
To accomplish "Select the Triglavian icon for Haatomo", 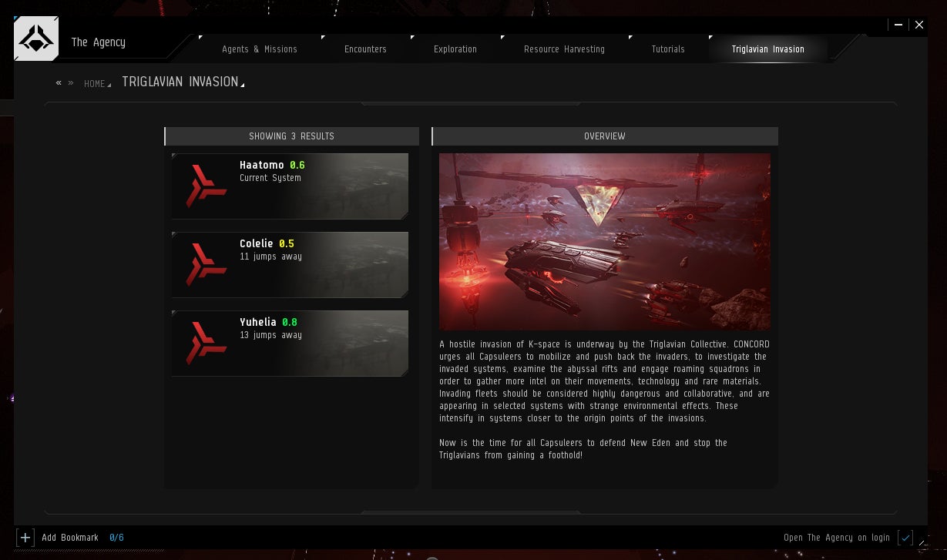I will (x=205, y=186).
